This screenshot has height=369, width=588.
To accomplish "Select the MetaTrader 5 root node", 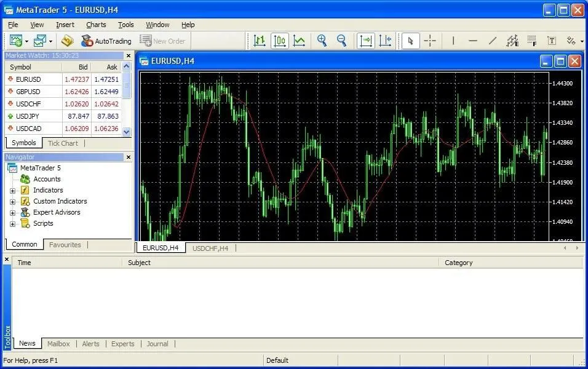I will pos(40,168).
